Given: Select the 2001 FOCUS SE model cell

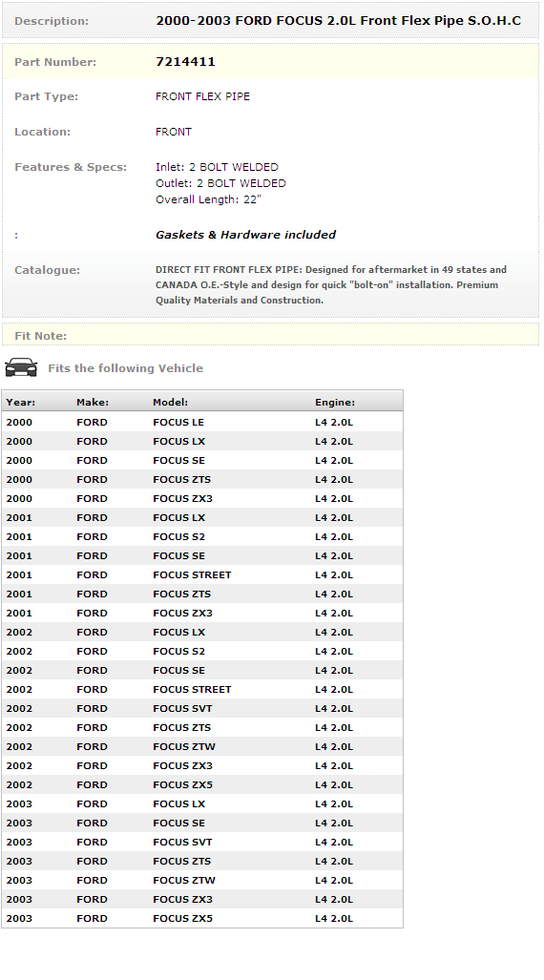Looking at the screenshot, I should (x=178, y=555).
